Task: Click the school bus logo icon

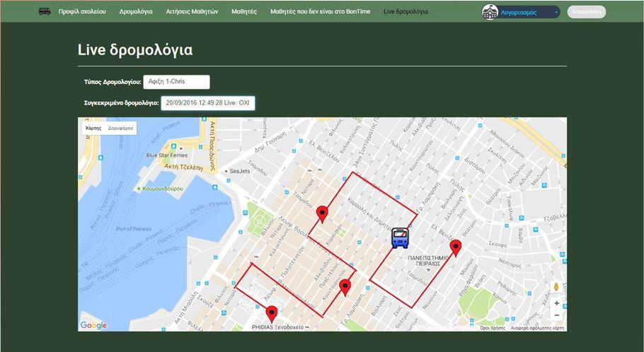Action: click(45, 11)
